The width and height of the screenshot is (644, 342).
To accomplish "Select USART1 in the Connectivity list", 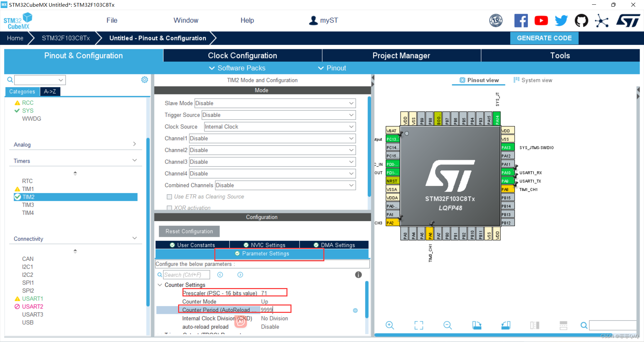I will tap(32, 299).
